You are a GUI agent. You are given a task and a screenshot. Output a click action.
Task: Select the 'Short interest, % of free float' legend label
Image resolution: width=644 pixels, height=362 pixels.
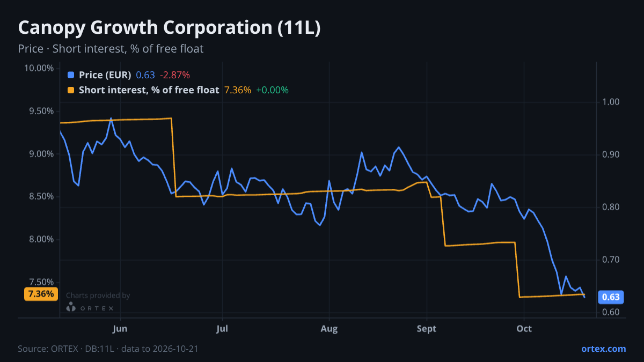(149, 90)
